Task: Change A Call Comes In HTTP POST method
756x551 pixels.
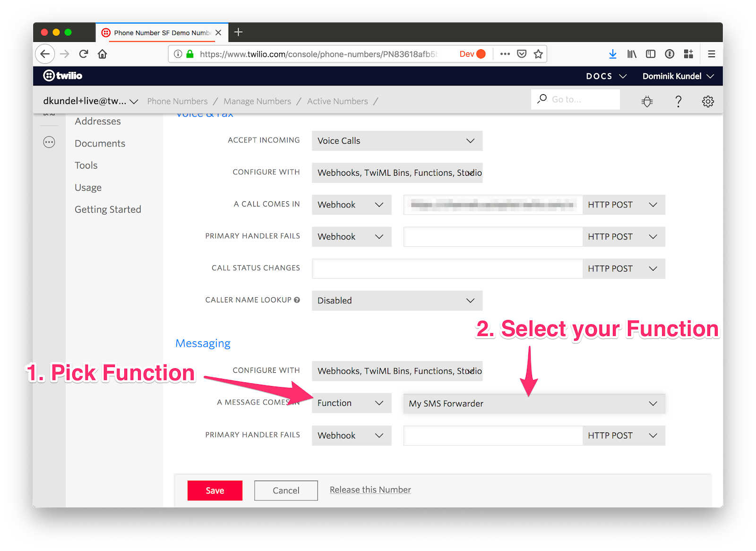Action: 624,205
